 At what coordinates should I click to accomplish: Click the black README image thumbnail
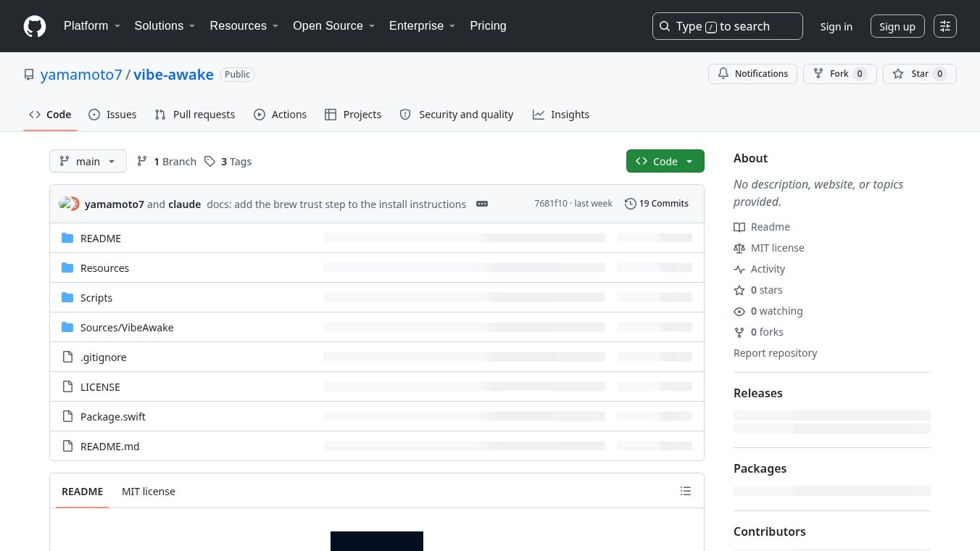tap(377, 541)
